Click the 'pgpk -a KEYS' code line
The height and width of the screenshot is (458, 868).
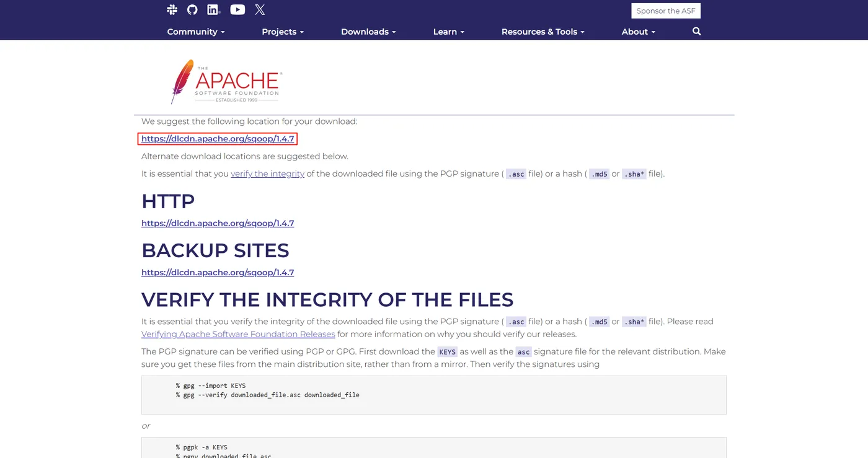[201, 447]
